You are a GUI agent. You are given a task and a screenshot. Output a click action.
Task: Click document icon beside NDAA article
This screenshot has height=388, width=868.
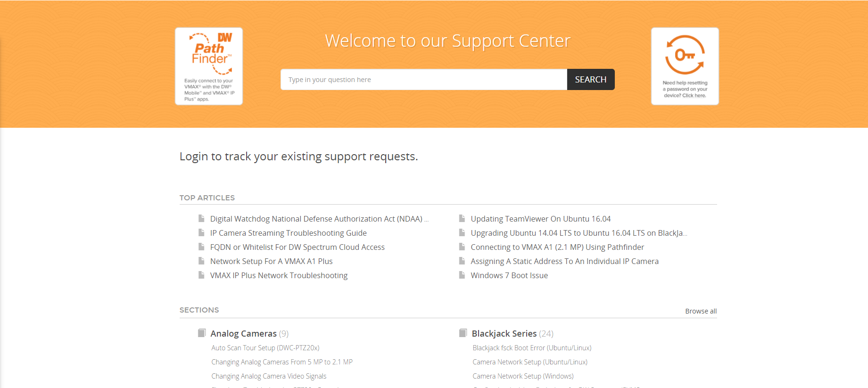point(201,218)
